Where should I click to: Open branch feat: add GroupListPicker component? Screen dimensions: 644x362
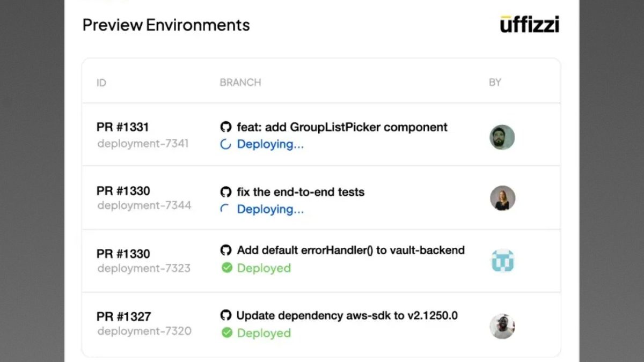coord(342,127)
